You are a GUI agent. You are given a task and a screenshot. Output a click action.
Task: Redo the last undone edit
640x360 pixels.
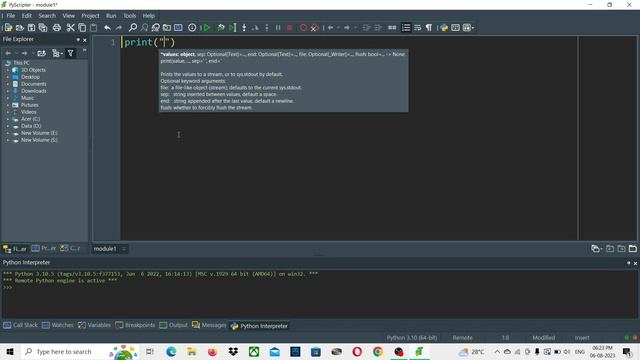119,28
